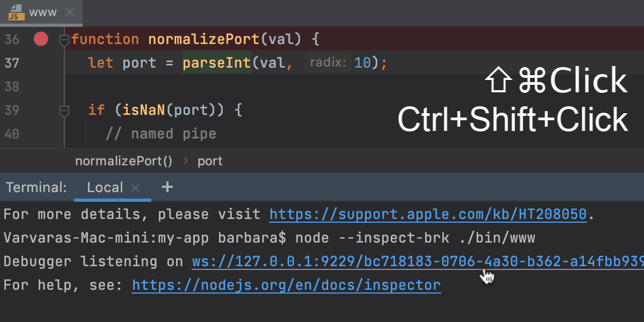
Task: Click the breadcrumb chevron separator
Action: (x=186, y=161)
